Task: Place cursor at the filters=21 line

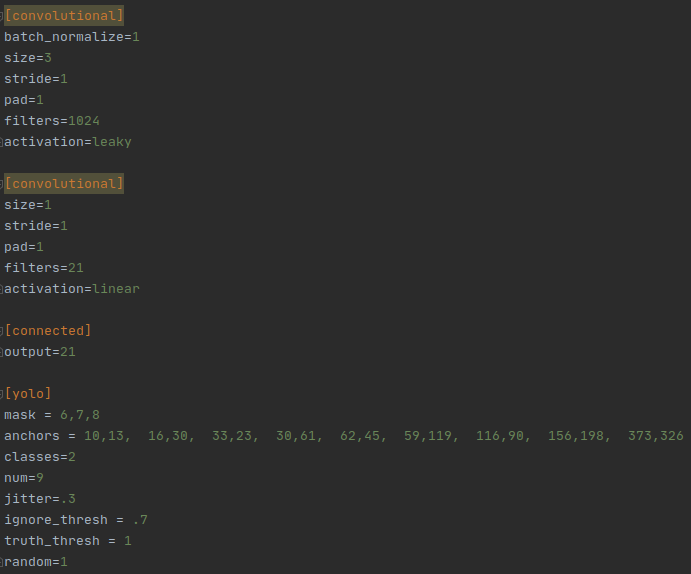Action: 44,268
